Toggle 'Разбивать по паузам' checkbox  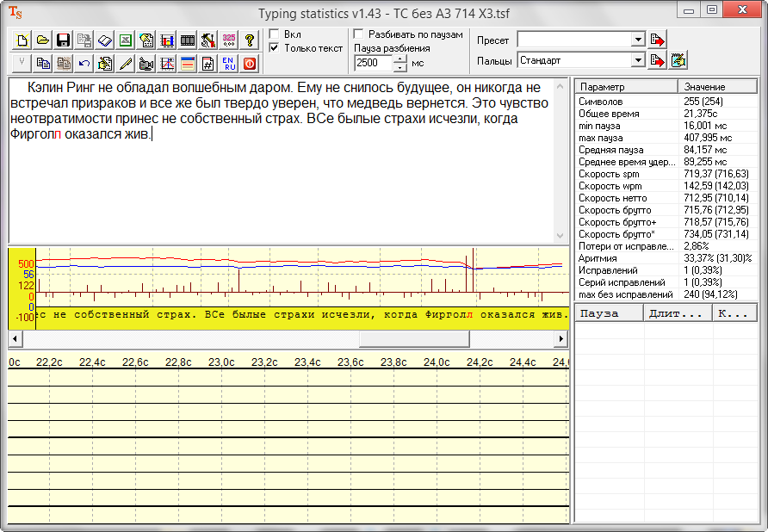[x=358, y=34]
